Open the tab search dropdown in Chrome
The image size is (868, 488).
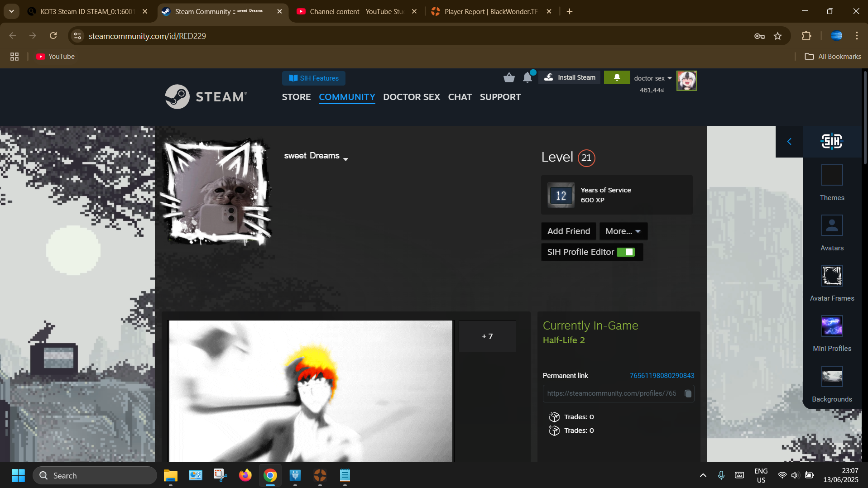[11, 11]
